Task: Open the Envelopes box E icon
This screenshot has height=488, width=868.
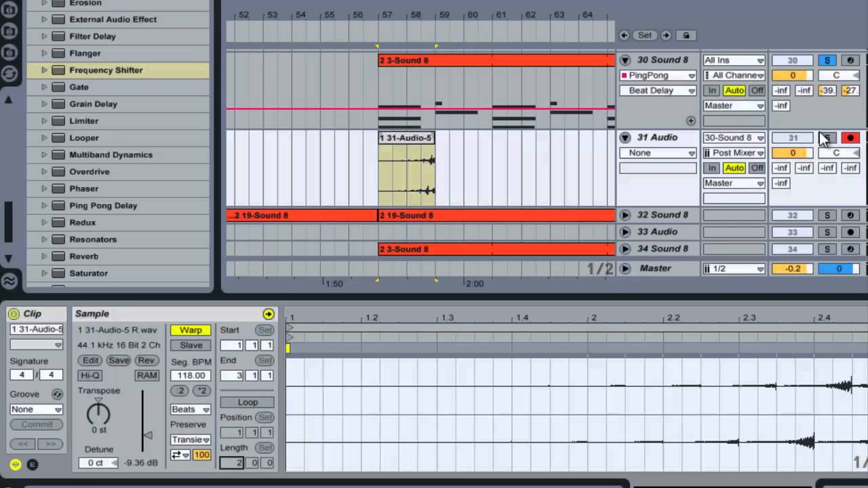Action: pyautogui.click(x=32, y=464)
